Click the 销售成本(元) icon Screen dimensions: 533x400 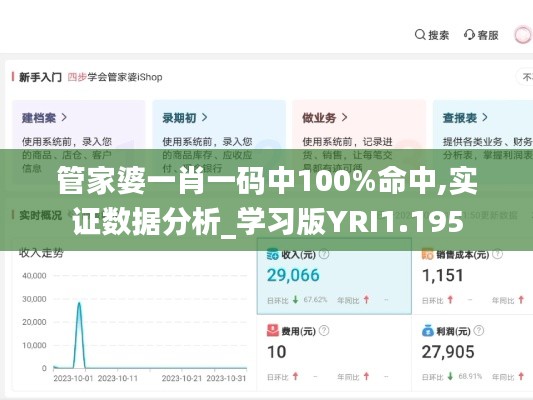(x=427, y=254)
